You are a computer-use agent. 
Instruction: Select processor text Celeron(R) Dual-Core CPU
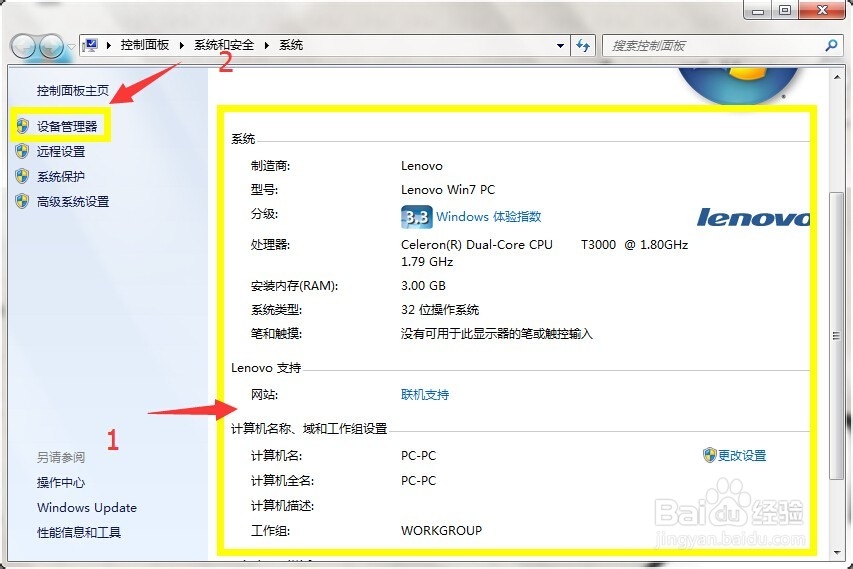pyautogui.click(x=477, y=245)
